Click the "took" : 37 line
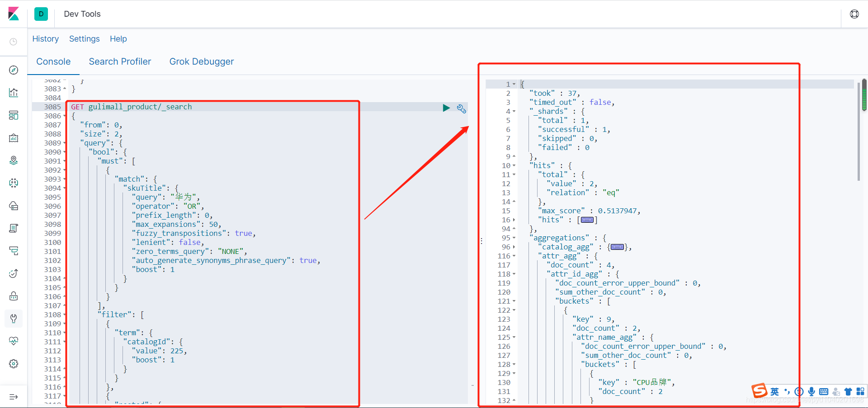 555,94
